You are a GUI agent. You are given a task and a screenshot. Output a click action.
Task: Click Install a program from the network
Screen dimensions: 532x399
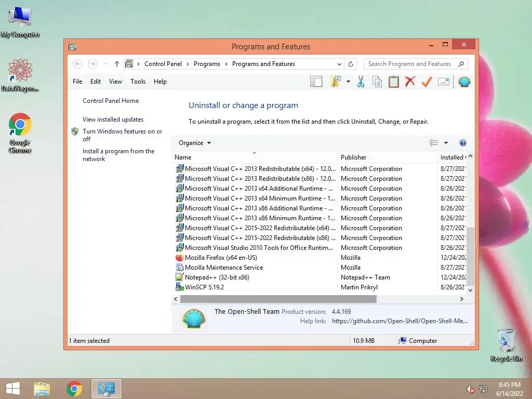(x=118, y=155)
